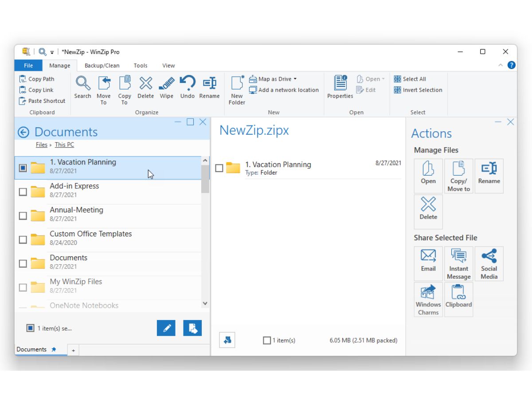Viewport: 532px width, 399px height.
Task: Click Edit in the Open group
Action: [x=366, y=90]
